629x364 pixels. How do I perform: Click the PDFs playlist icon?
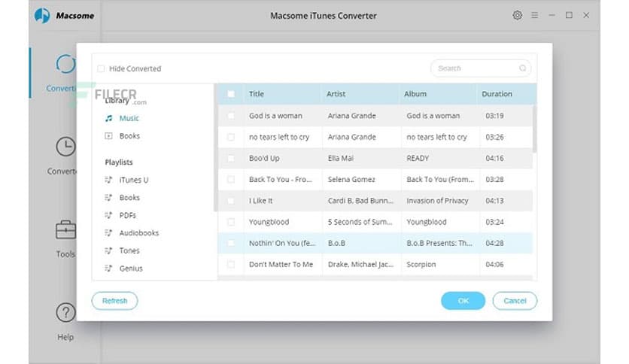(x=108, y=215)
